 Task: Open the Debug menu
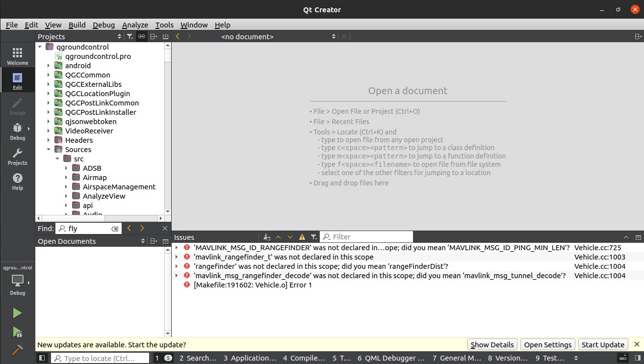point(103,25)
